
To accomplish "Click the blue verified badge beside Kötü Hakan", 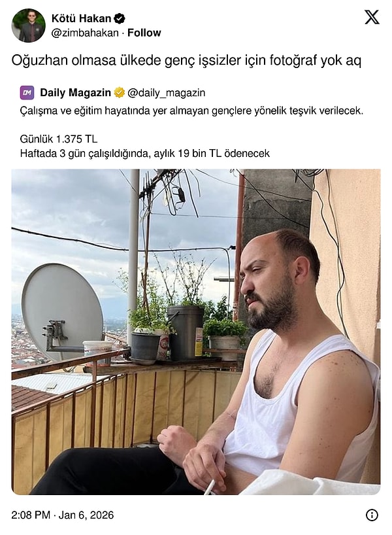I will tap(120, 18).
